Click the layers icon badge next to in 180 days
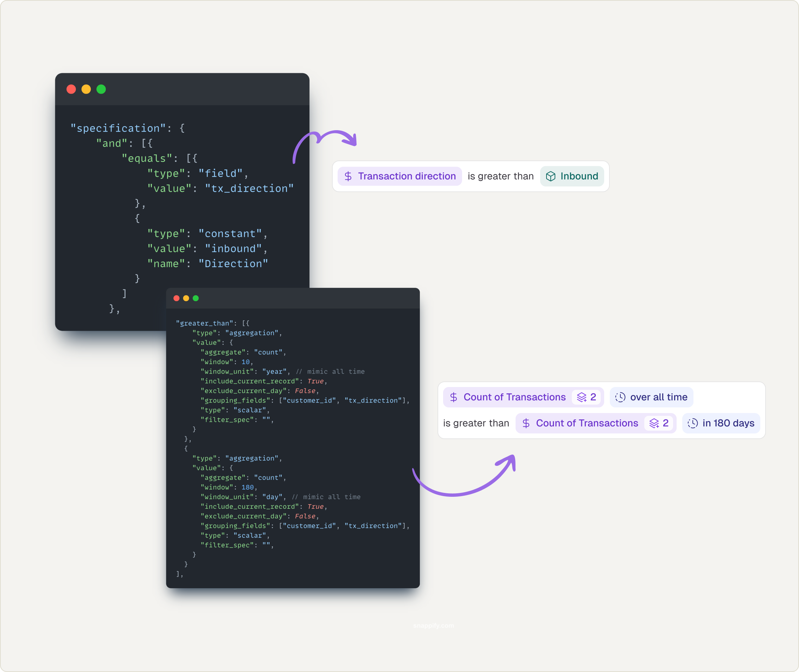 coord(658,423)
